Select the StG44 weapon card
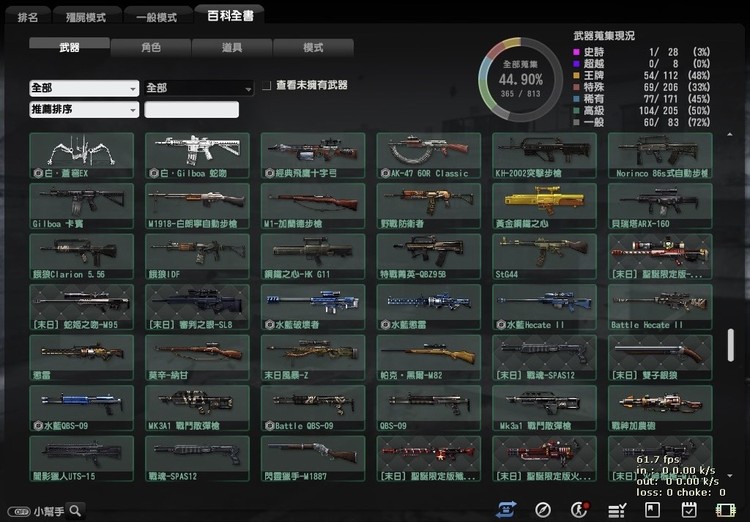 [x=544, y=256]
